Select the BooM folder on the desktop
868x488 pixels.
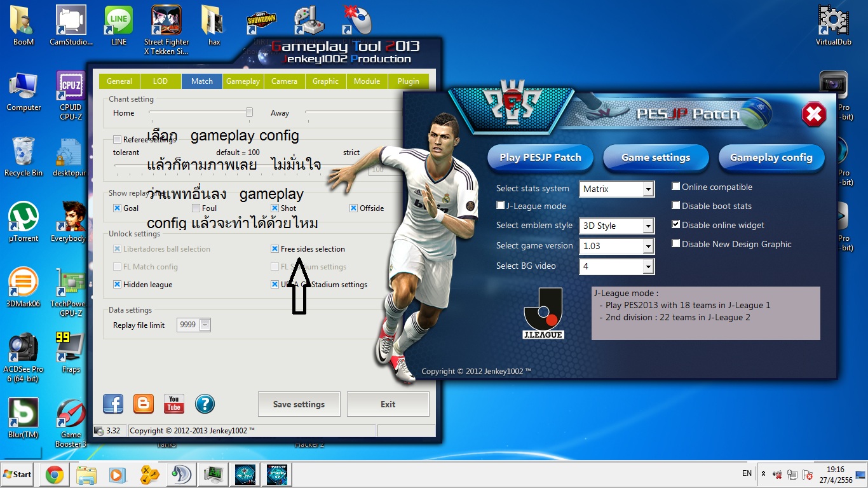24,26
